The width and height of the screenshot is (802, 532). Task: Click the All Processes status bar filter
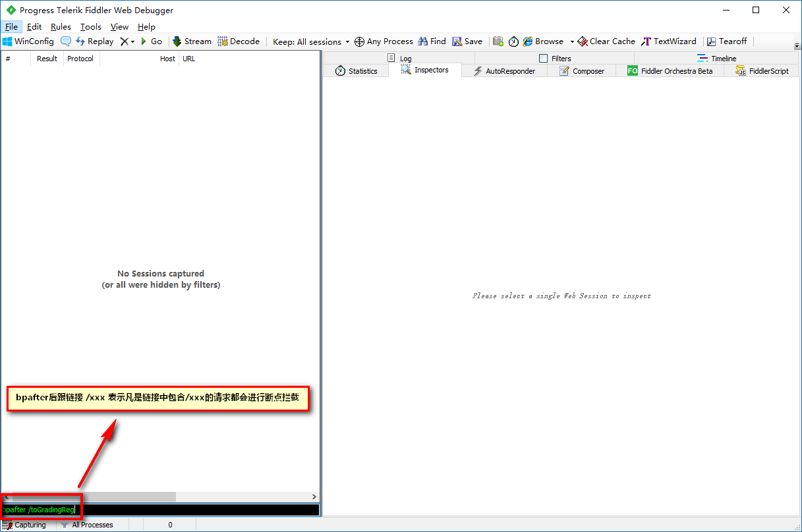click(87, 525)
